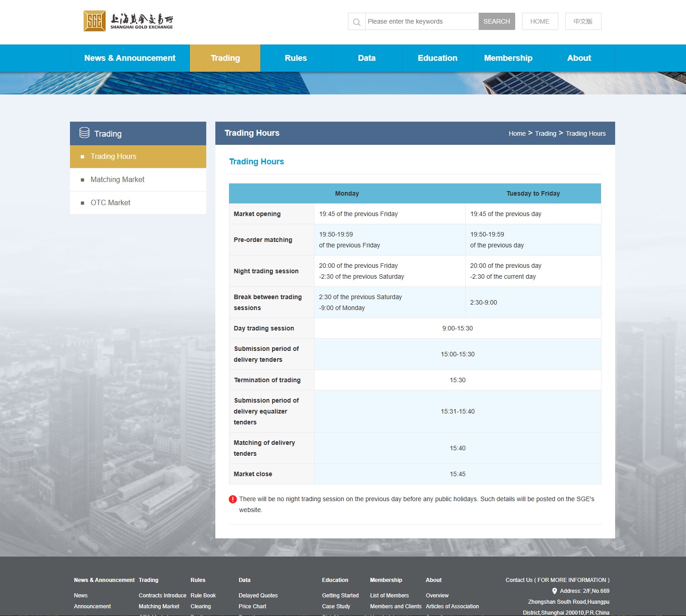Viewport: 686px width, 616px height.
Task: Select OTC Market in sidebar
Action: coord(138,203)
